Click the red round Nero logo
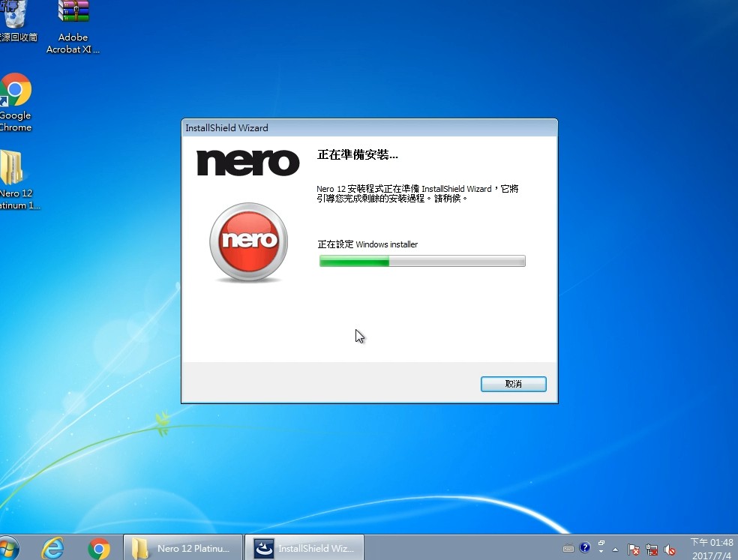This screenshot has height=560, width=738. click(x=248, y=242)
